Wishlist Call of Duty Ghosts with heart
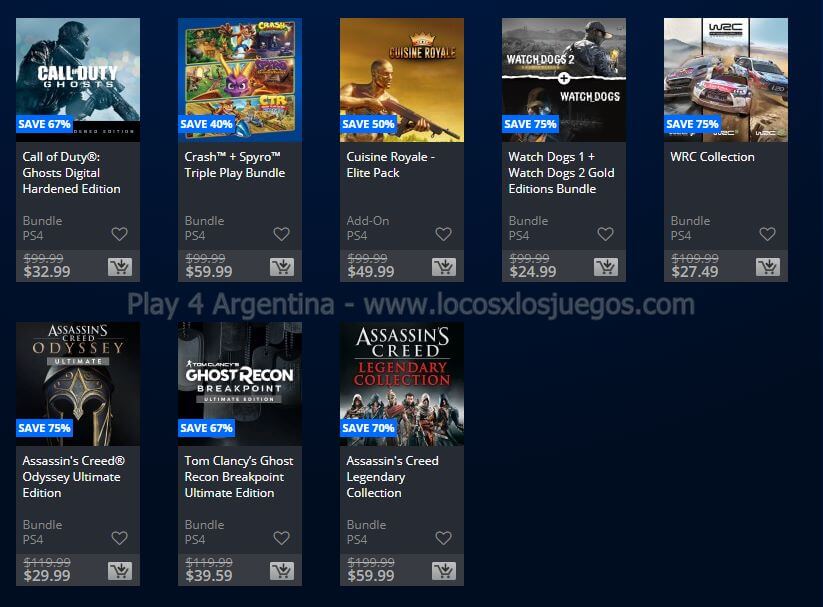Image resolution: width=823 pixels, height=607 pixels. (120, 234)
